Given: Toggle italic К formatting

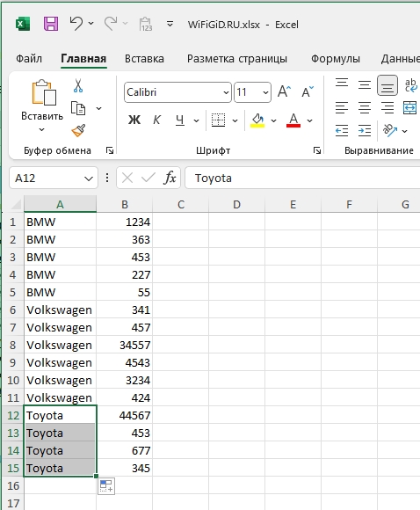Looking at the screenshot, I should pyautogui.click(x=156, y=120).
